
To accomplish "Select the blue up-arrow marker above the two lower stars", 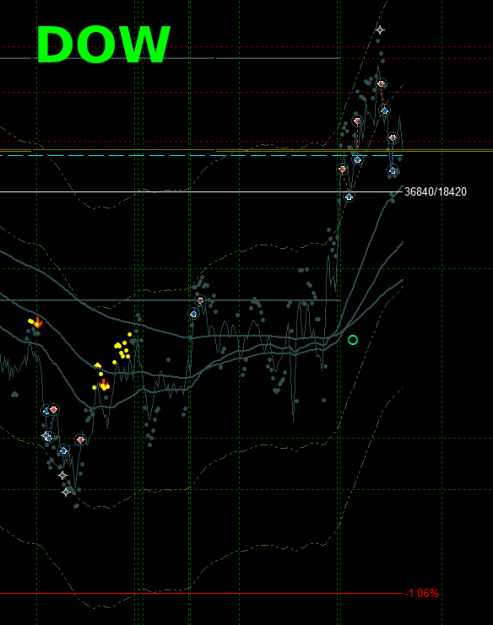I will pyautogui.click(x=64, y=451).
